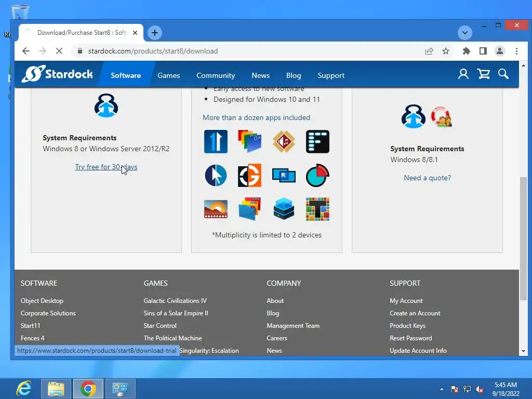This screenshot has width=532, height=399.
Task: Switch to Chrome in the taskbar
Action: click(88, 389)
